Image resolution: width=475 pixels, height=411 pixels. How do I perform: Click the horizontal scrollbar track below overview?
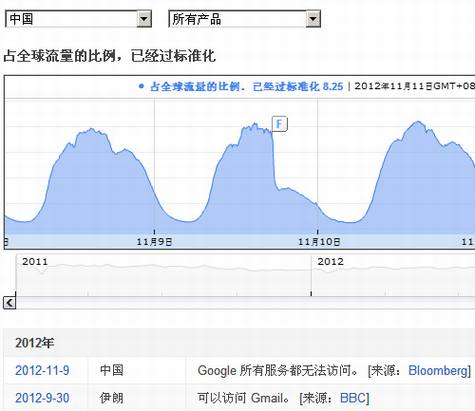coord(245,303)
